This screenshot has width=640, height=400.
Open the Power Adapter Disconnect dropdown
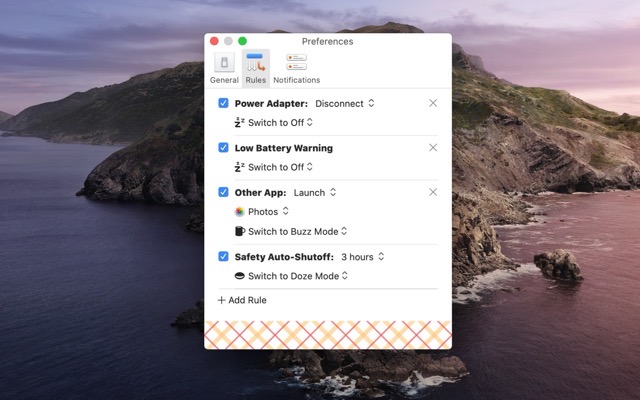(x=344, y=103)
